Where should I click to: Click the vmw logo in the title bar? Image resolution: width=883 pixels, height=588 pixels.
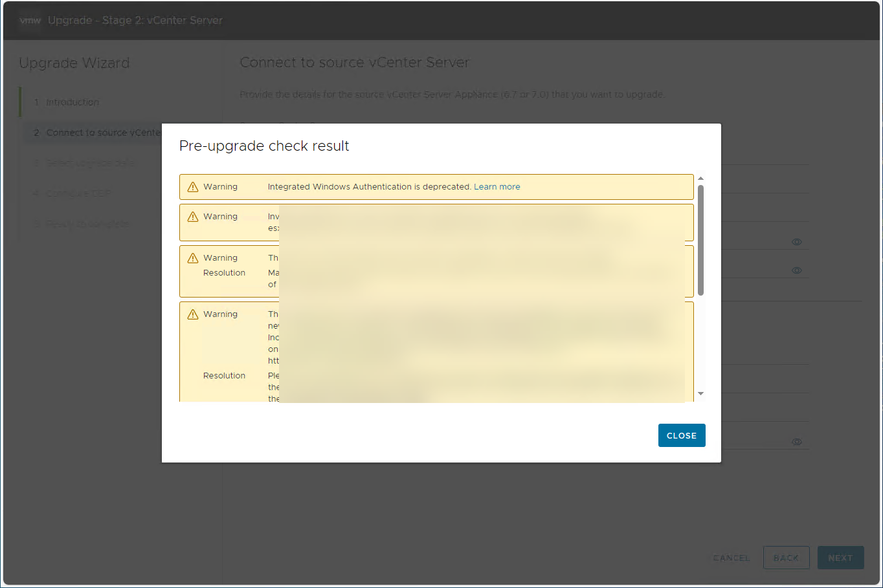click(x=30, y=21)
